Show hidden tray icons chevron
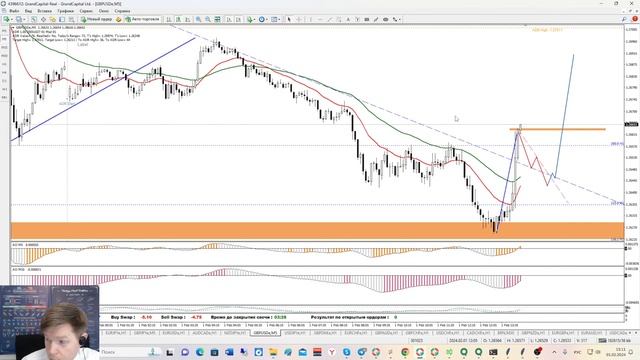 [x=554, y=351]
